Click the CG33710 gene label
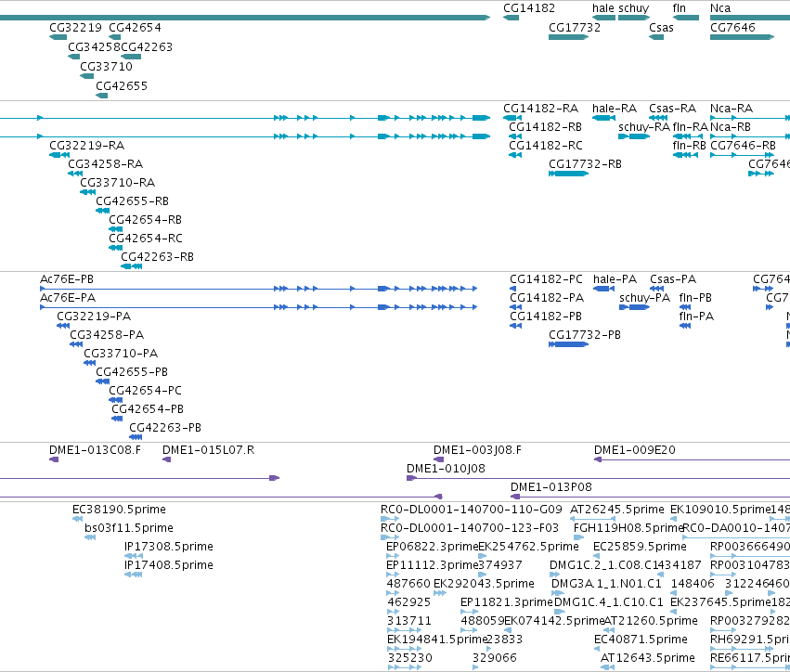790x672 pixels. coord(107,67)
